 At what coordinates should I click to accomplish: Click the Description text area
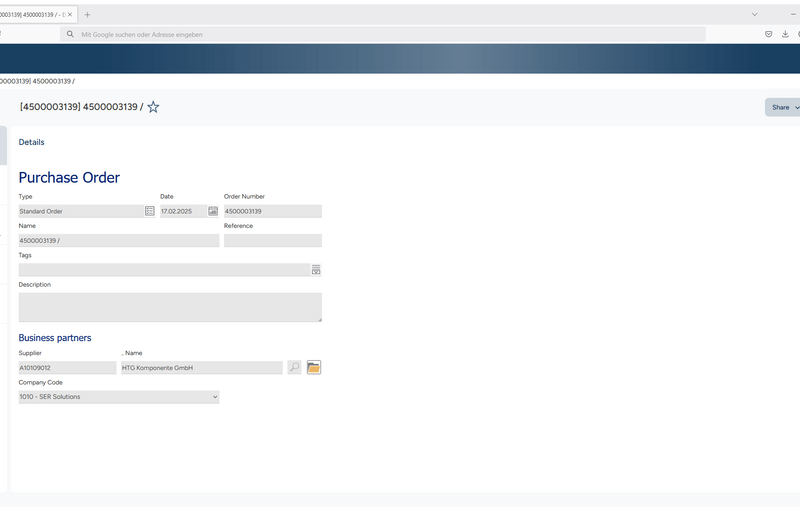click(170, 307)
